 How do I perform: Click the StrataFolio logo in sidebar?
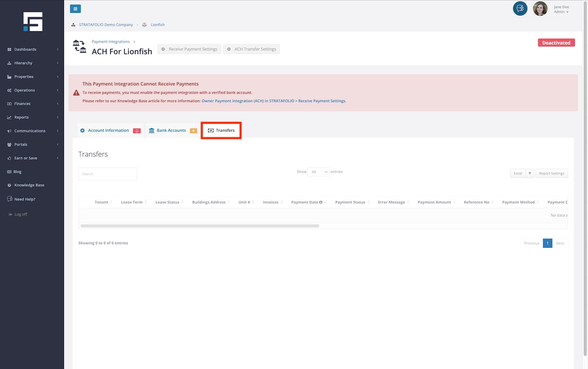pyautogui.click(x=33, y=22)
